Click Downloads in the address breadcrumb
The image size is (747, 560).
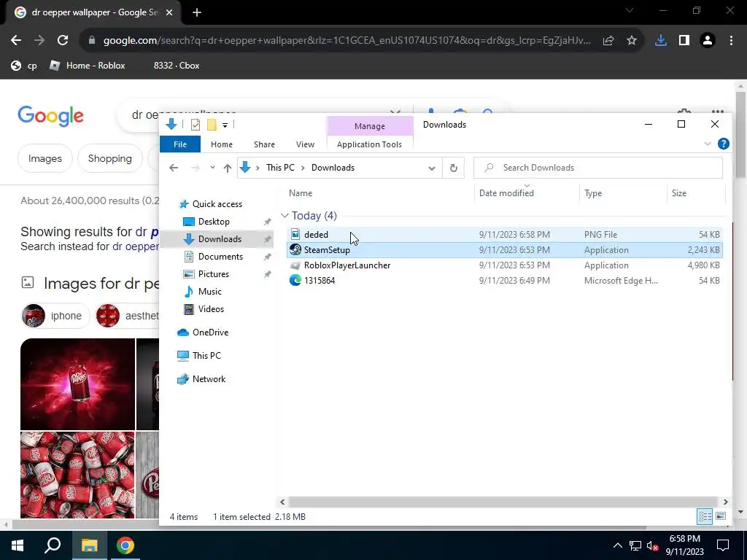333,168
